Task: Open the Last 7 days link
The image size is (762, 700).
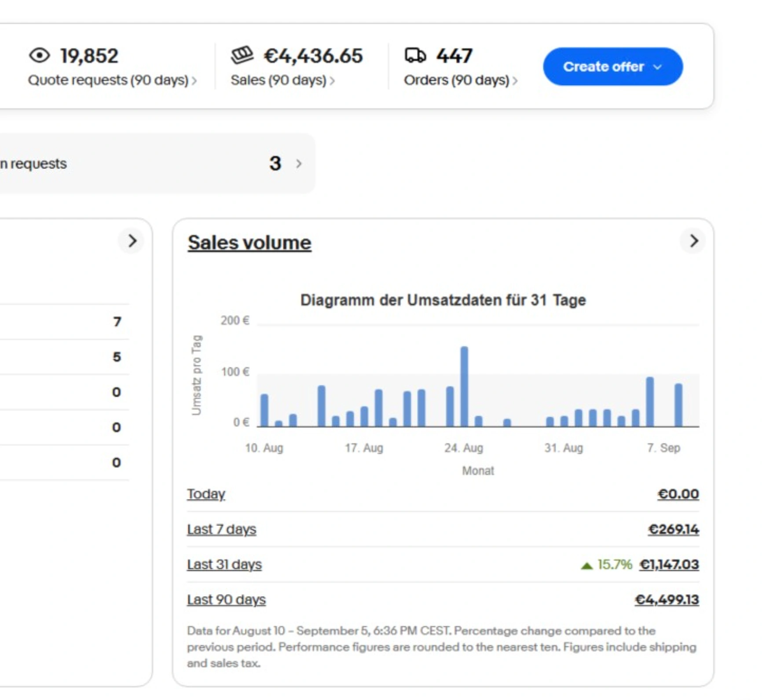Action: click(x=221, y=529)
